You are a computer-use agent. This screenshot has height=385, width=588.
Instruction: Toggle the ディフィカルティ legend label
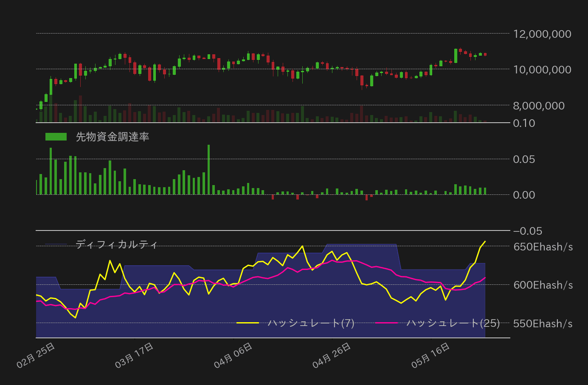(x=117, y=244)
